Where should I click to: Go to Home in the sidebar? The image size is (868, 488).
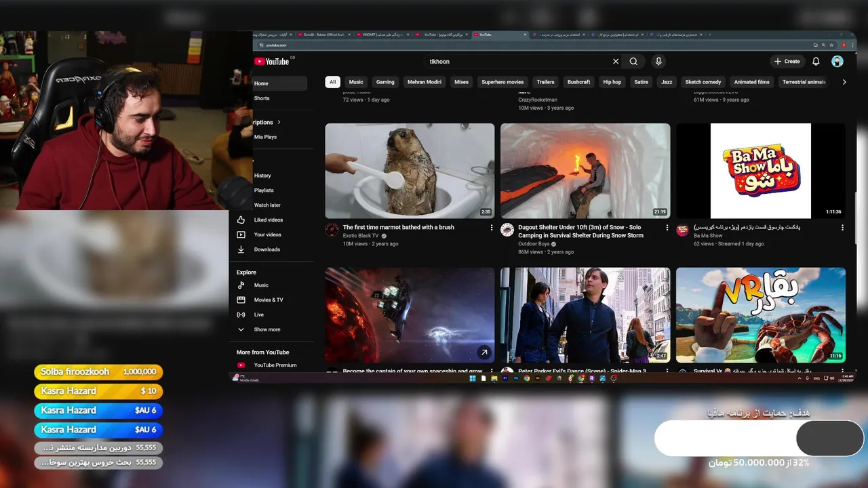coord(280,83)
